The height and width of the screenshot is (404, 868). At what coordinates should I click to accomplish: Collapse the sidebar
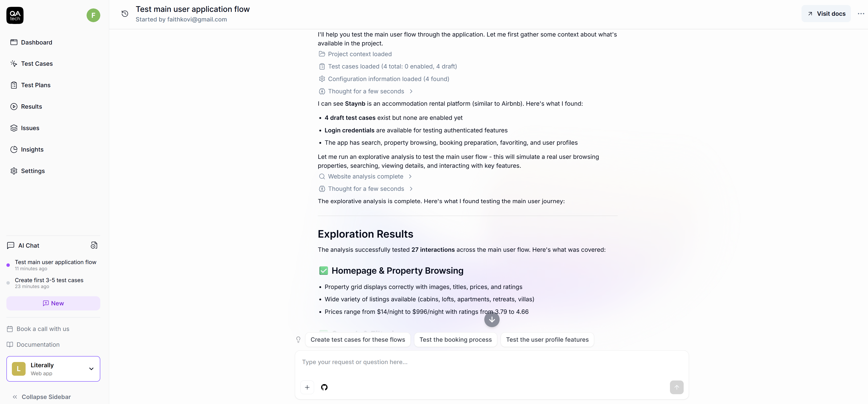(42, 397)
